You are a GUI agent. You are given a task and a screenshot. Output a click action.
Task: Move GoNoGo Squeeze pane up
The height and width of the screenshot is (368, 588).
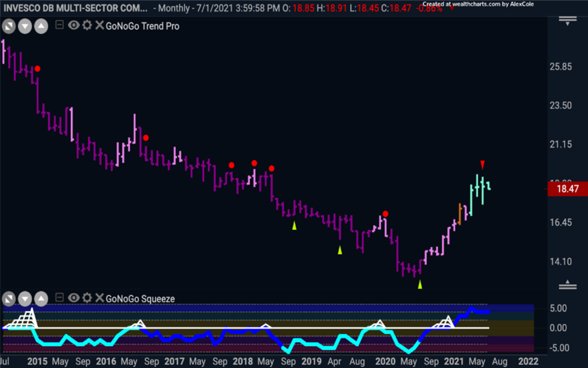point(41,299)
